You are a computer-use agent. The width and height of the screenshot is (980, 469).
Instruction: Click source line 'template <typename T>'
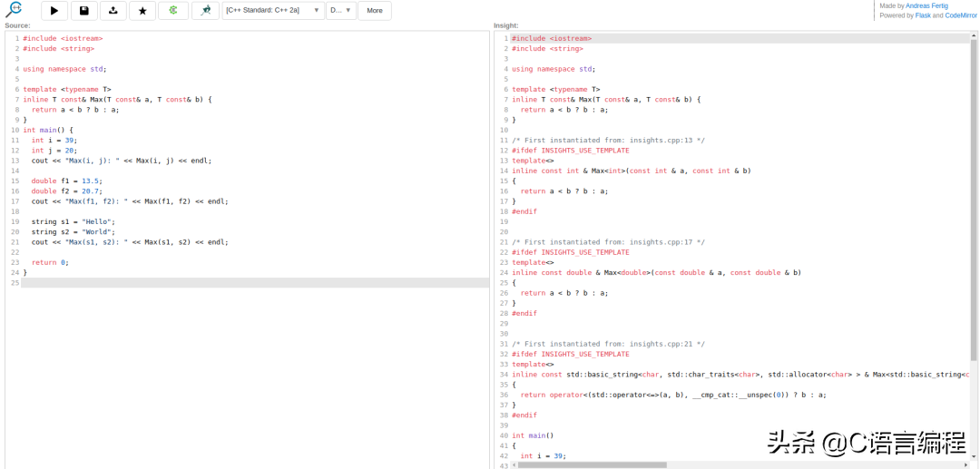coord(67,89)
